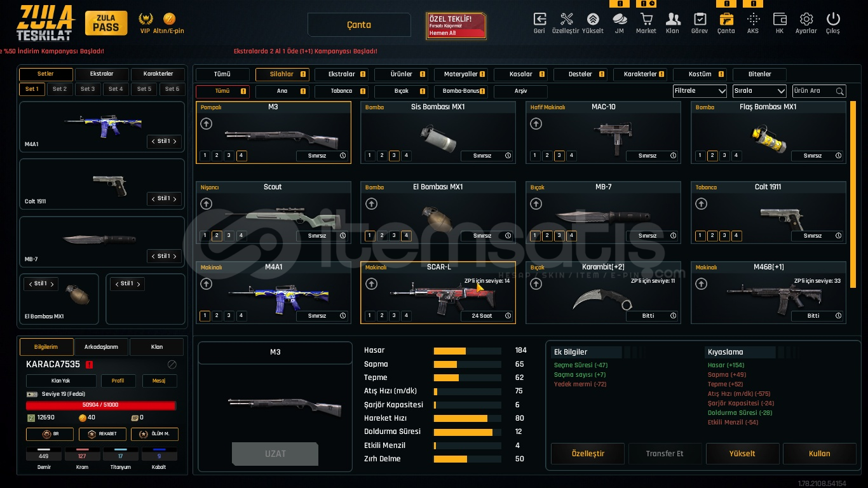868x488 pixels.
Task: Click the orange inventory scrollbar
Action: (853, 194)
